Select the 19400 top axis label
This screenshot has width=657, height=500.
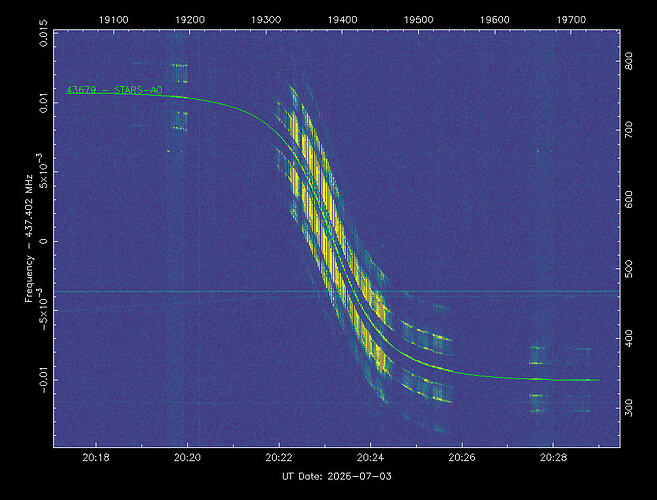point(342,20)
